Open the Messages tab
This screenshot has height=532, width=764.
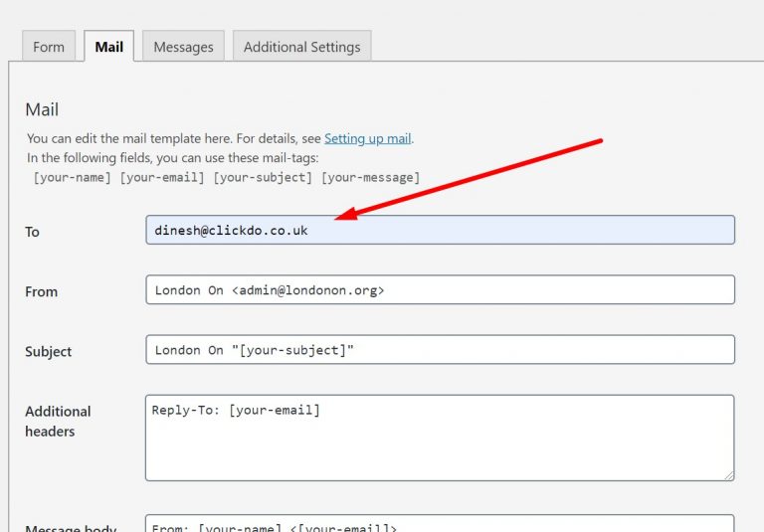183,47
